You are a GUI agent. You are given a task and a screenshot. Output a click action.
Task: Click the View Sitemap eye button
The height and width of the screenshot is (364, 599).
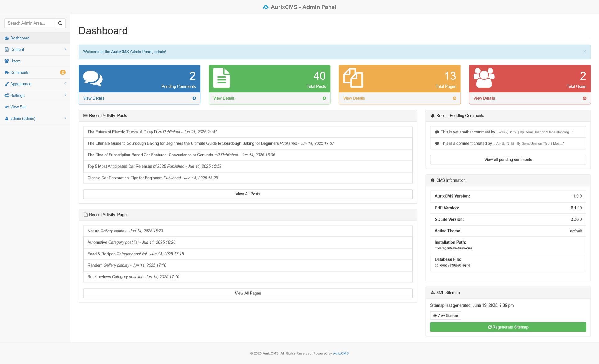coord(445,316)
